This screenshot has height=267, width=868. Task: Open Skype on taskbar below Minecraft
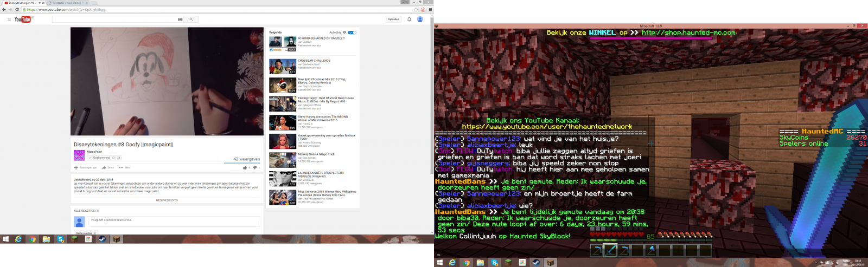(494, 263)
